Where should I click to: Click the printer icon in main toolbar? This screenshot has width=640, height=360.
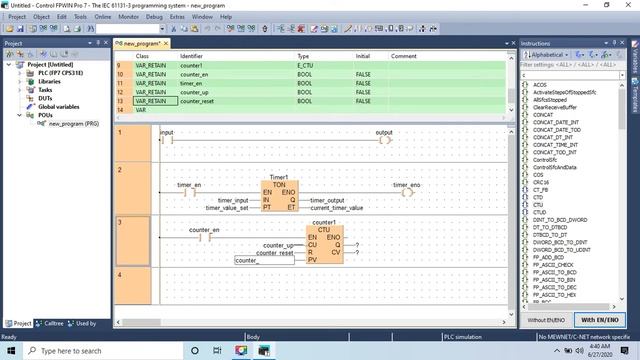(78, 29)
